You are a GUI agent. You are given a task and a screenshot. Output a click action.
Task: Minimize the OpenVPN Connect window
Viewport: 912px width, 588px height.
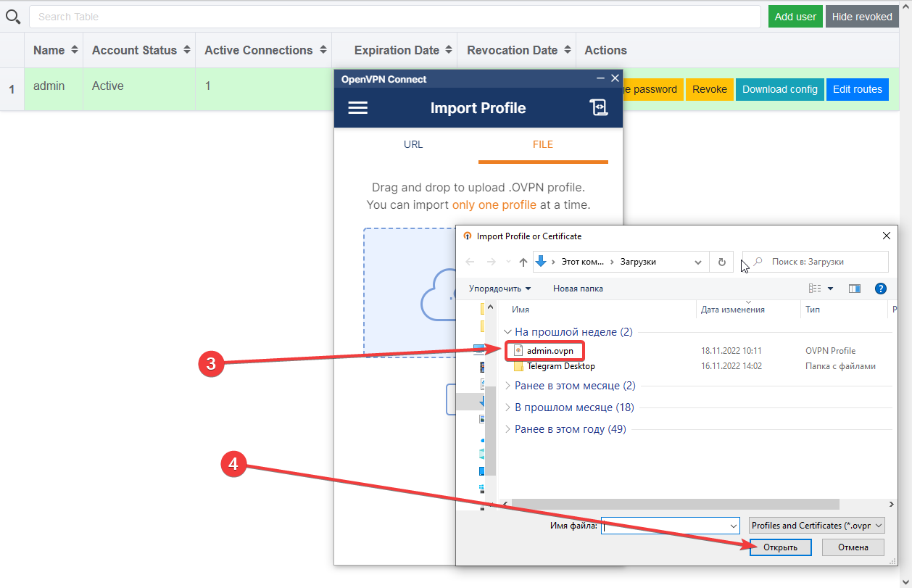[x=600, y=78]
